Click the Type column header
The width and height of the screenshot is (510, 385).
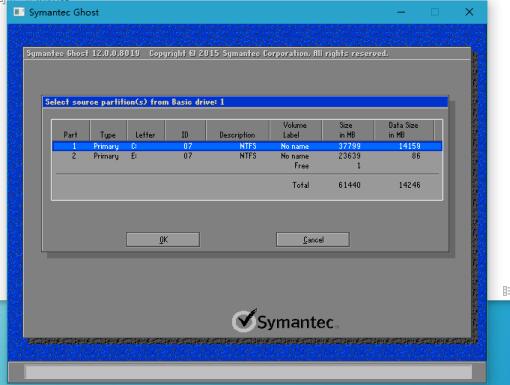click(108, 135)
